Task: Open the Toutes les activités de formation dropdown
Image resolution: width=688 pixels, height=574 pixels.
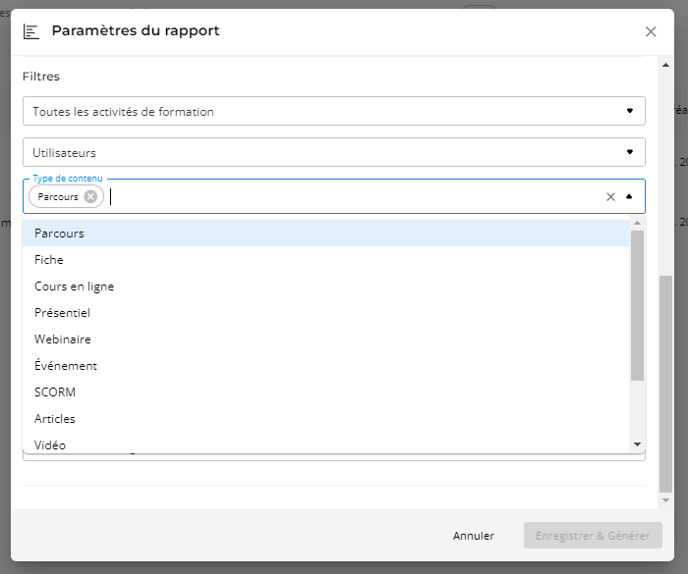Action: [334, 111]
